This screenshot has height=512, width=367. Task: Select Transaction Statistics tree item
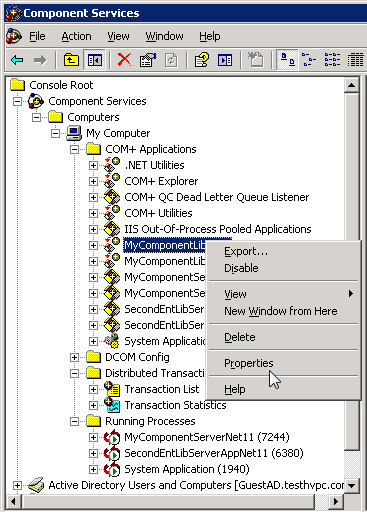point(175,405)
